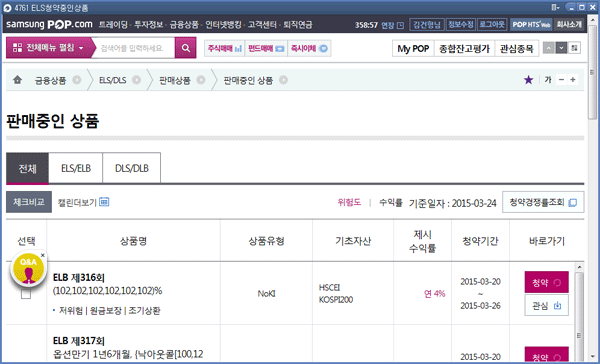This screenshot has width=600, height=364.
Task: Open calendar view icon next to 캘린더보기
Action: pos(104,202)
